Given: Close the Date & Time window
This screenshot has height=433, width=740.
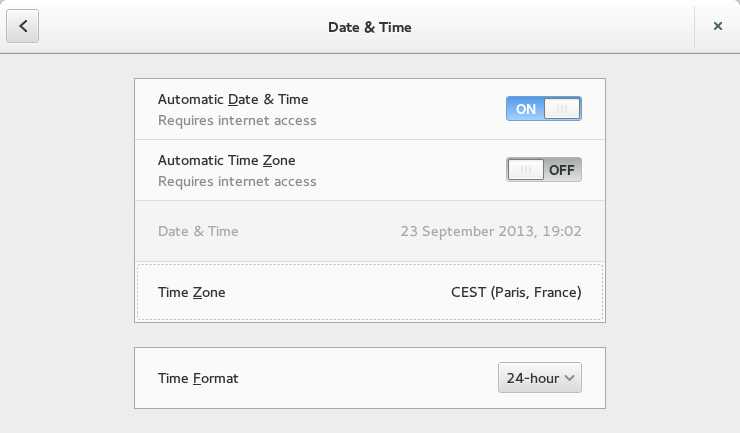Looking at the screenshot, I should pyautogui.click(x=717, y=27).
